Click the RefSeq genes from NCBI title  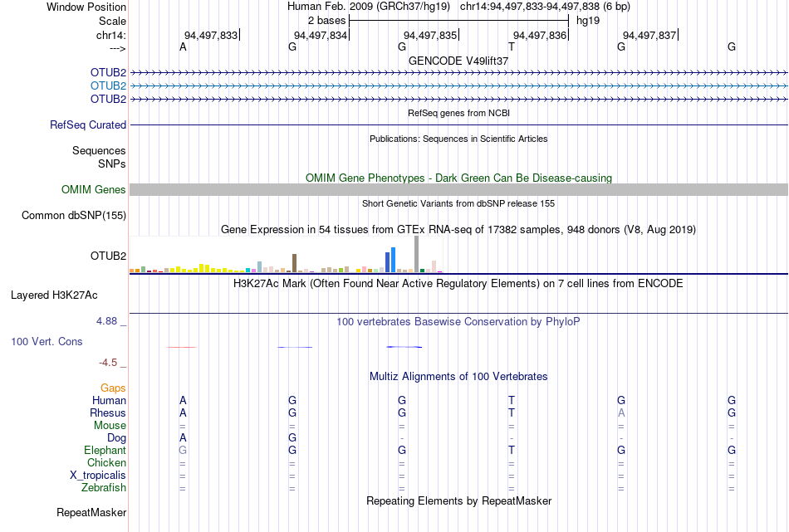tap(458, 113)
